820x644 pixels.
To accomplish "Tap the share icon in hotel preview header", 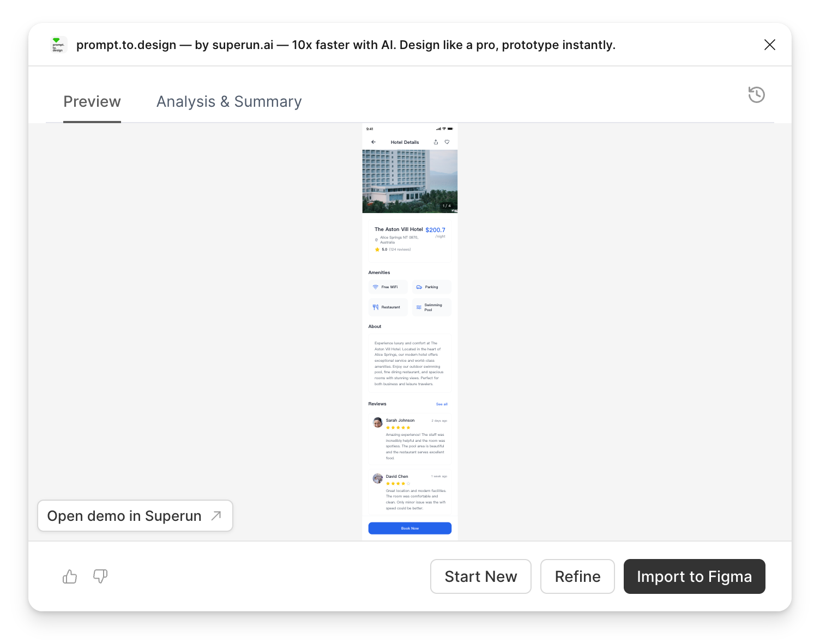I will tap(436, 142).
